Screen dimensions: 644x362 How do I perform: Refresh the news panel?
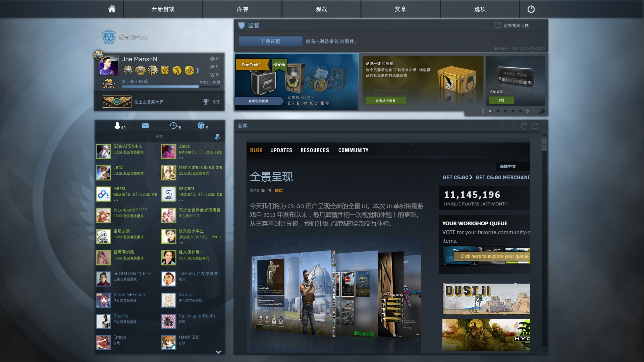tap(523, 126)
